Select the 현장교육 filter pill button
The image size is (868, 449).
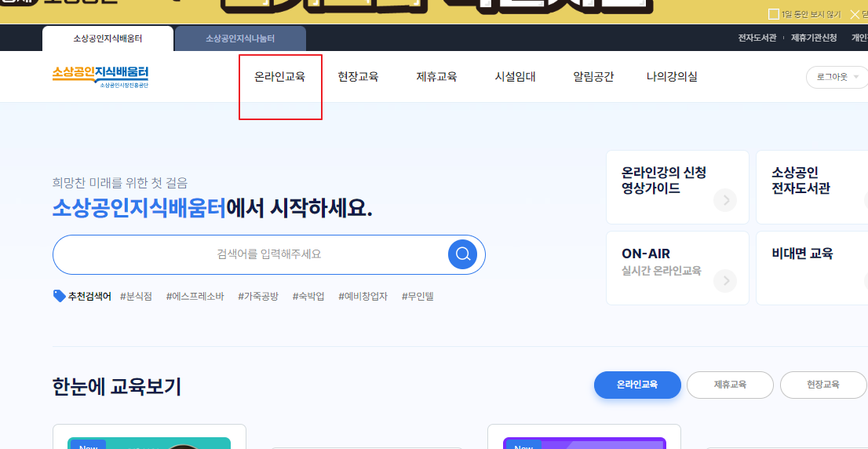(823, 385)
